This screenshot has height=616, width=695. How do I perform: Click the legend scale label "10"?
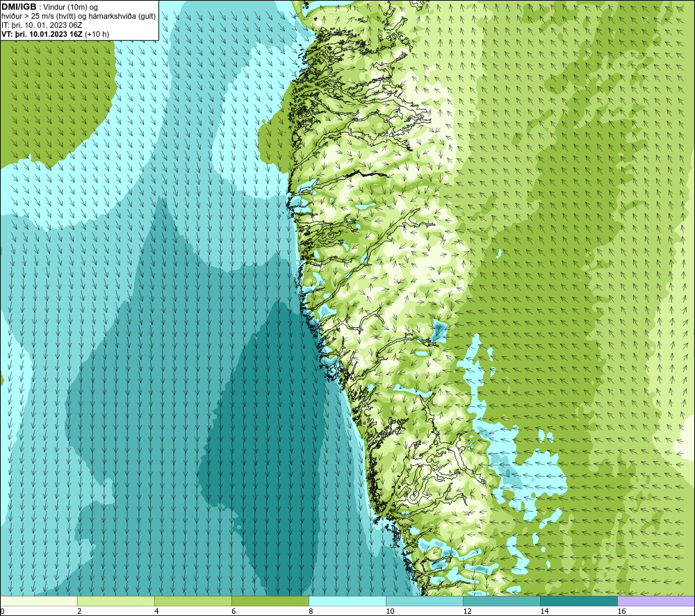390,612
